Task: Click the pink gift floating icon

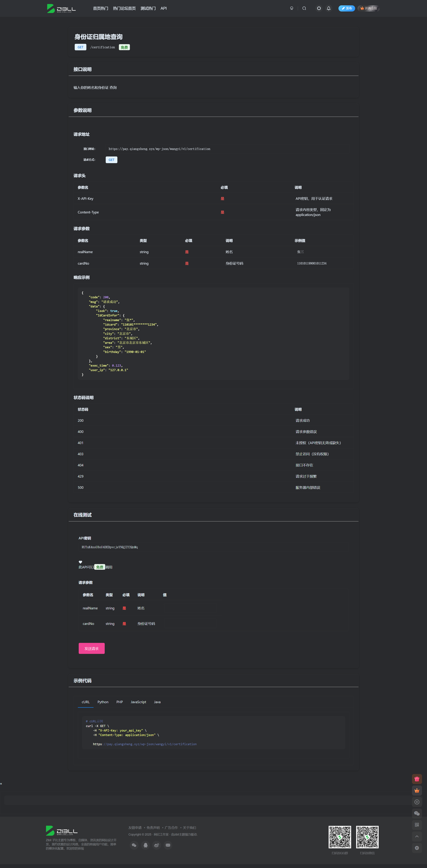Action: click(x=417, y=779)
